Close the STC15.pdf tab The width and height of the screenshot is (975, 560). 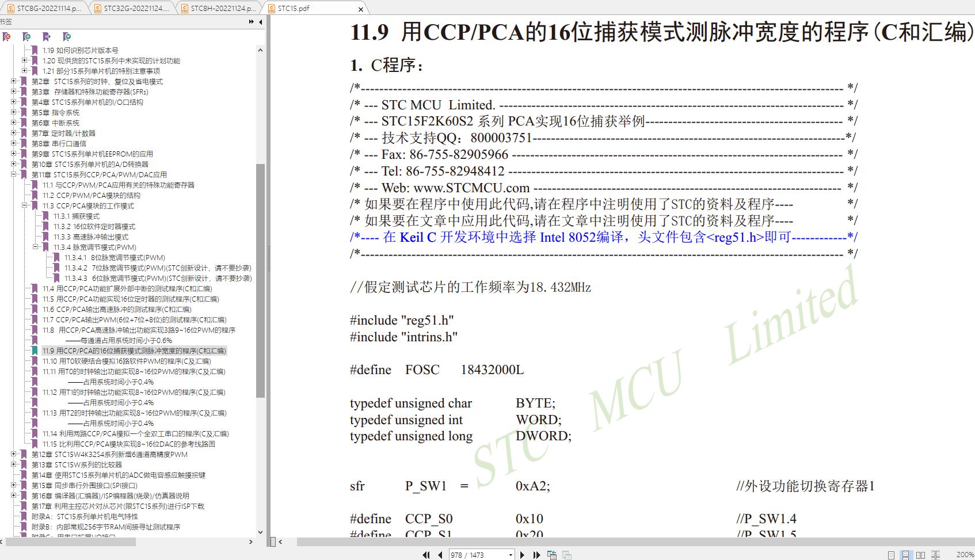[x=361, y=9]
